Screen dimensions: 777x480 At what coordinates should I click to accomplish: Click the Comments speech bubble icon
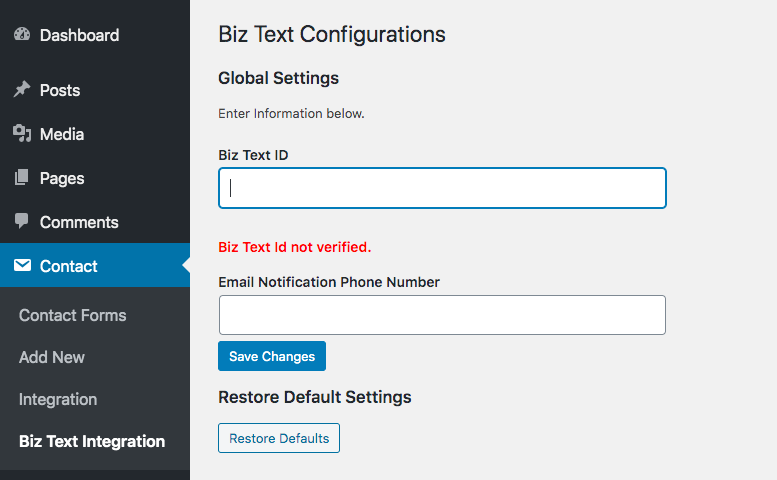(22, 221)
